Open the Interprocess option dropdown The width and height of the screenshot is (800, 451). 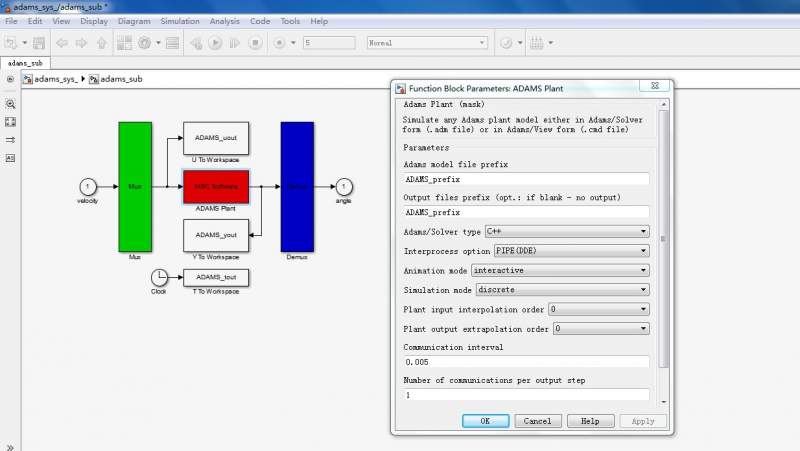point(571,251)
